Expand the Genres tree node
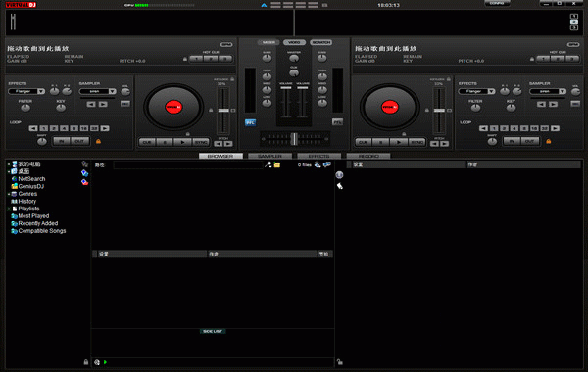This screenshot has height=372, width=588. click(9, 194)
